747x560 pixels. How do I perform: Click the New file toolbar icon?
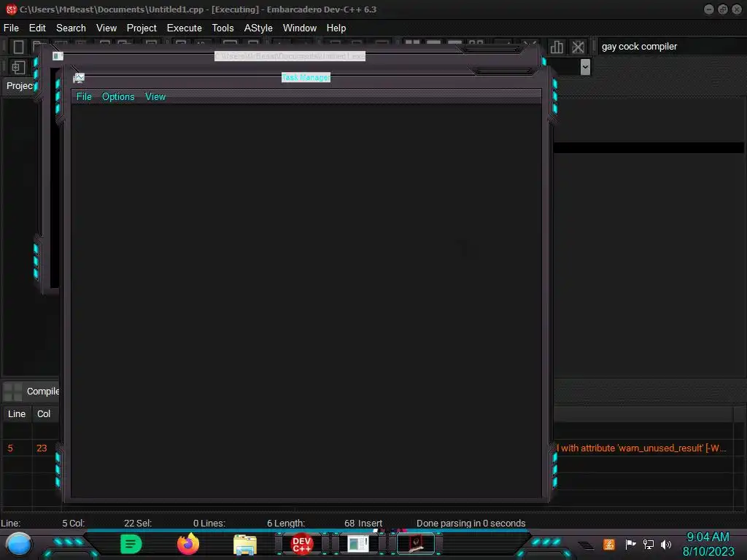pyautogui.click(x=18, y=47)
